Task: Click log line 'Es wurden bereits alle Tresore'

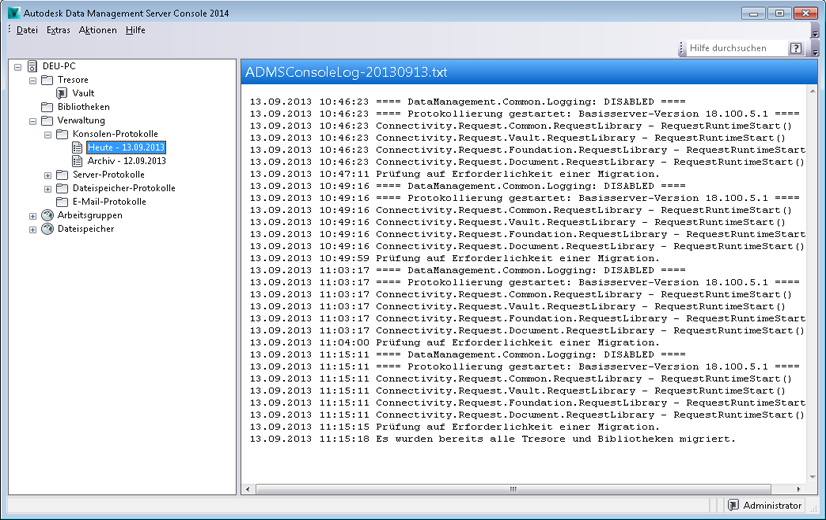Action: click(x=492, y=439)
